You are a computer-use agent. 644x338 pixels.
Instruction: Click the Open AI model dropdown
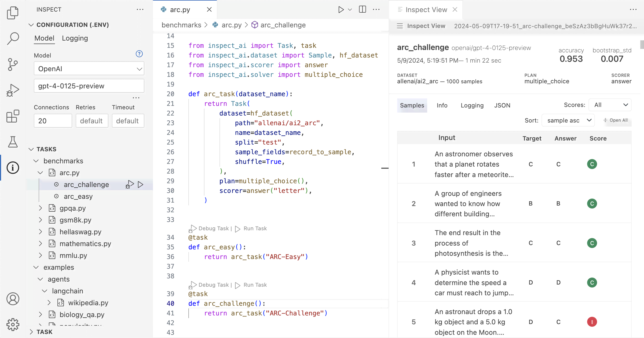89,69
